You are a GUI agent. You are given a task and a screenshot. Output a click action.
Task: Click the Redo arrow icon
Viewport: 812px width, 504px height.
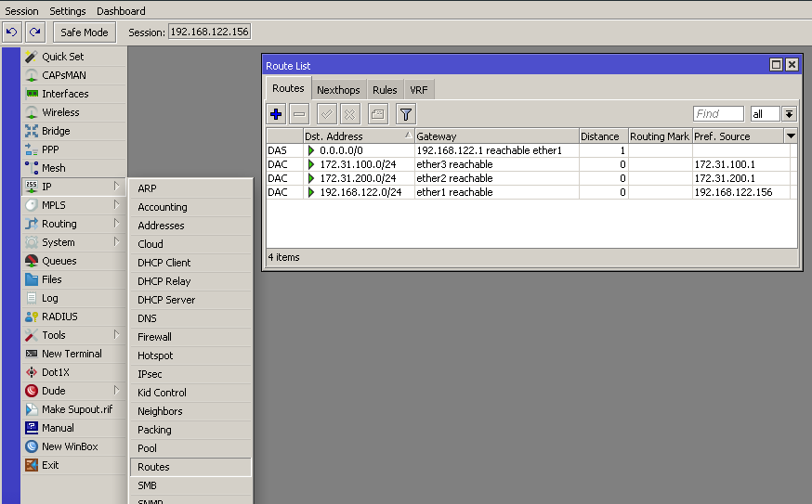(34, 32)
